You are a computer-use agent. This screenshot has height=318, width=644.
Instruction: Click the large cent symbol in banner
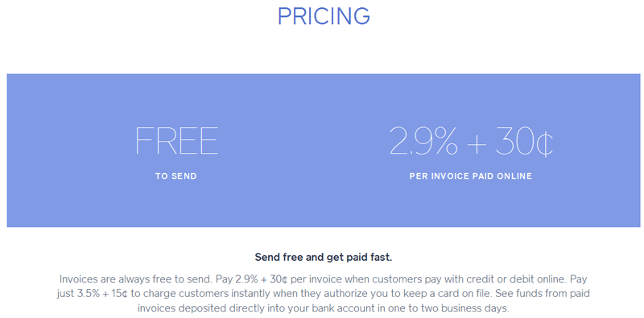pyautogui.click(x=545, y=142)
